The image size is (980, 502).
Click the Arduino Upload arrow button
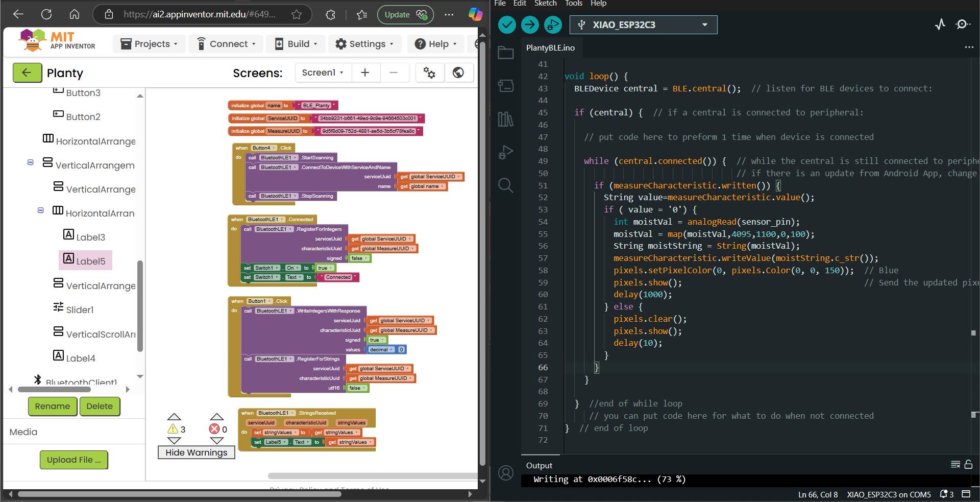530,25
